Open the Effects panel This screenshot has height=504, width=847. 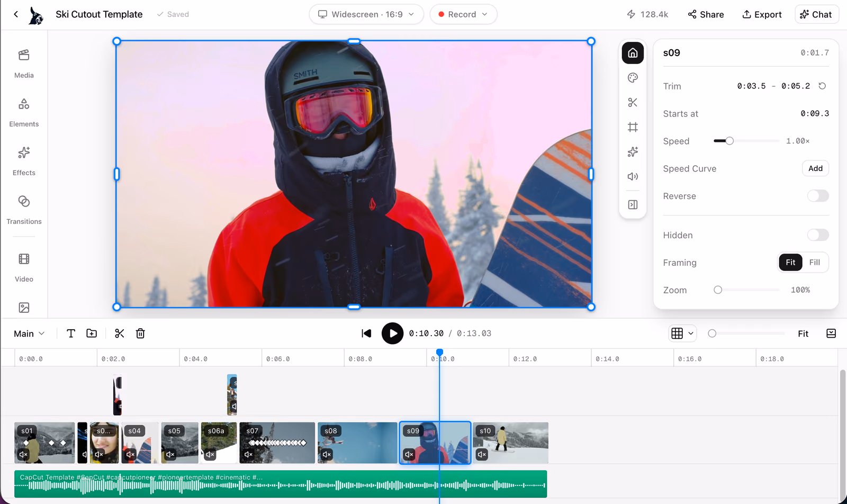click(x=24, y=161)
